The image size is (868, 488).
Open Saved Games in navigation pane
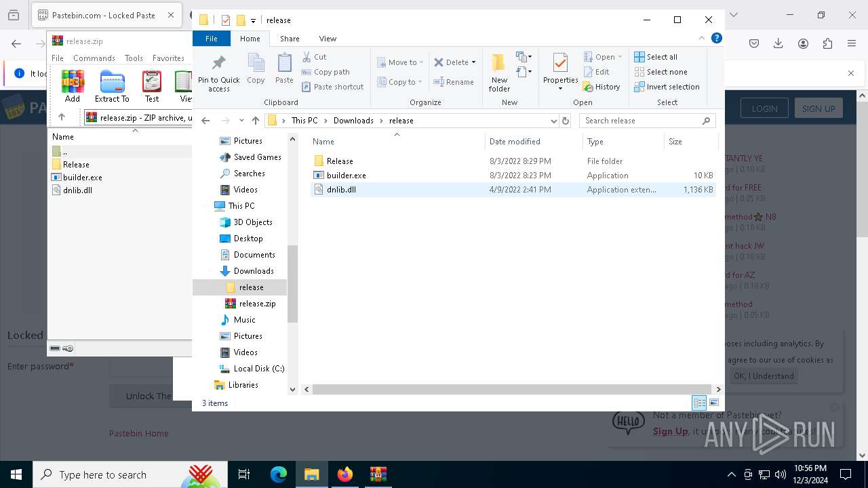pos(250,157)
